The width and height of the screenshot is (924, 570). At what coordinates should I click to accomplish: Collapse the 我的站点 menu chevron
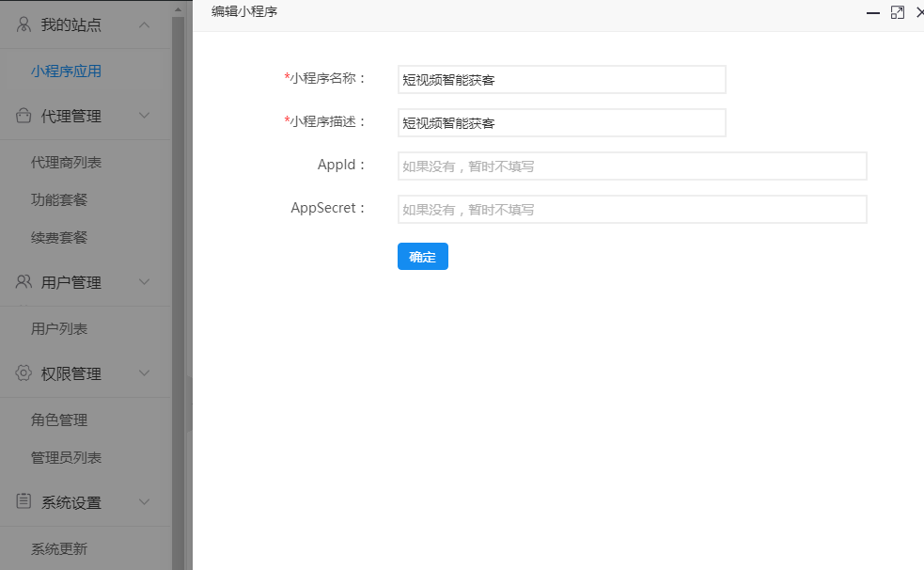pos(145,24)
